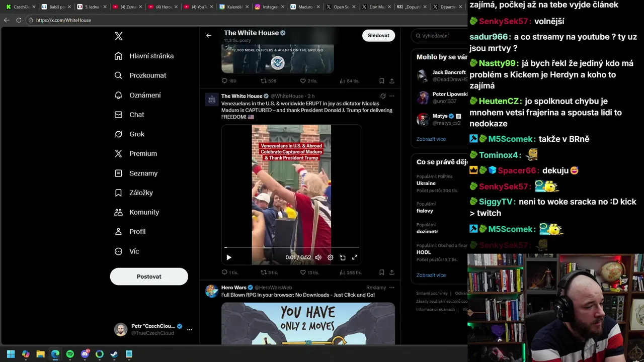Open Oznámení notifications
The image size is (644, 362).
(138, 95)
